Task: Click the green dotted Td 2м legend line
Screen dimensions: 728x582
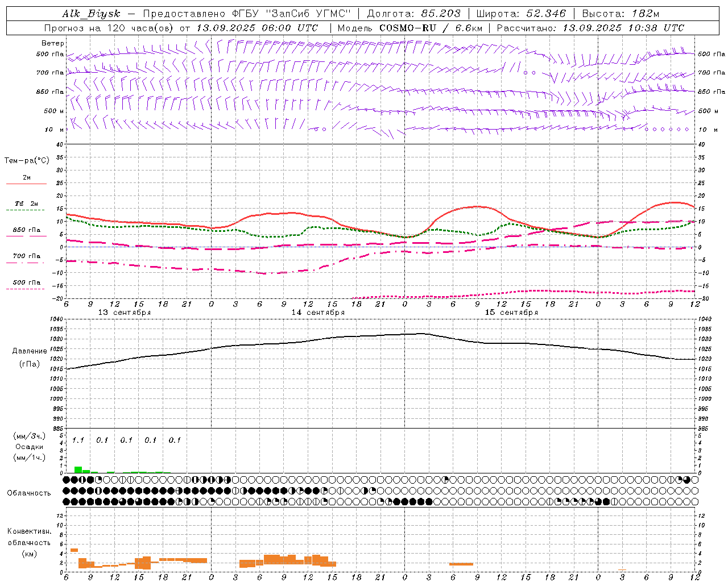Action: (25, 210)
